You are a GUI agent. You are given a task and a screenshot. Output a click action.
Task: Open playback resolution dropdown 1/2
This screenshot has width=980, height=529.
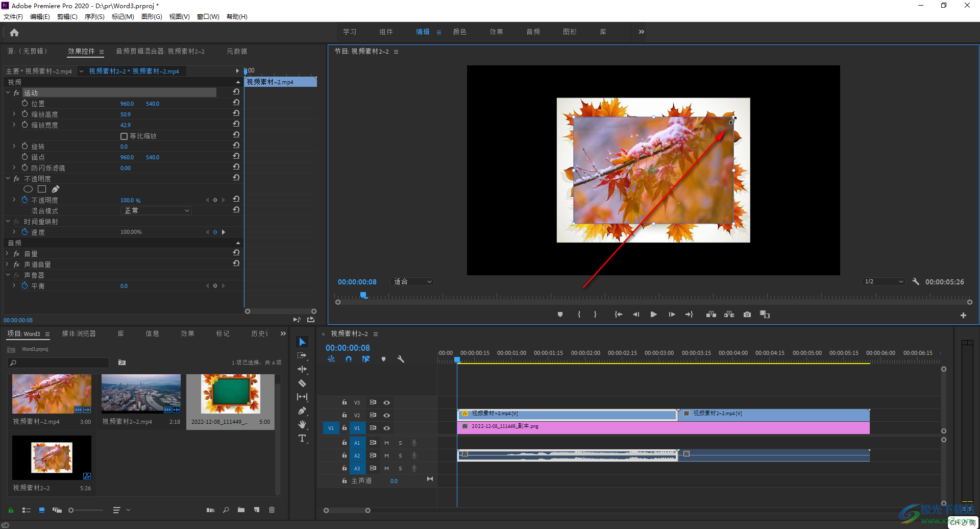pos(884,281)
